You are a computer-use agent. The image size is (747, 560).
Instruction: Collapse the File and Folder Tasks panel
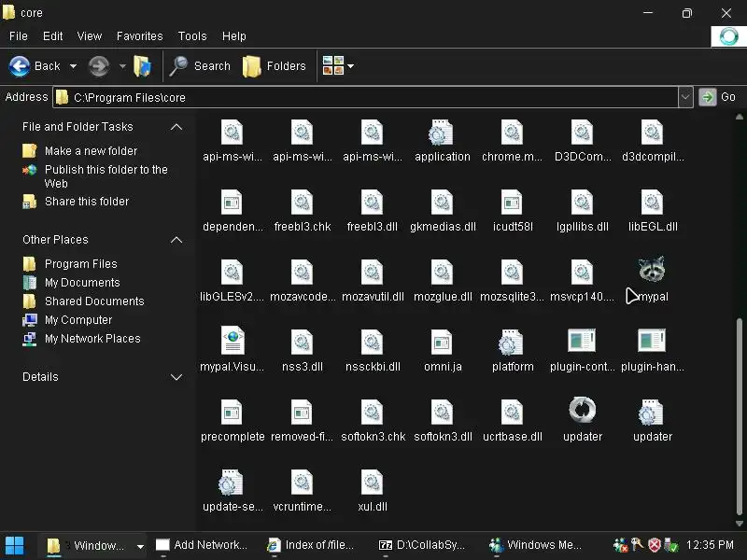pyautogui.click(x=176, y=127)
